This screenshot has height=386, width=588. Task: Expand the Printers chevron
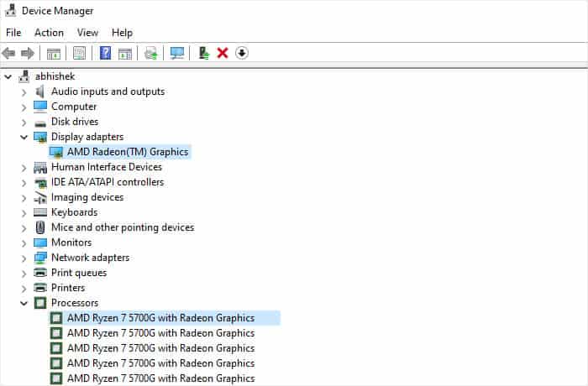24,289
